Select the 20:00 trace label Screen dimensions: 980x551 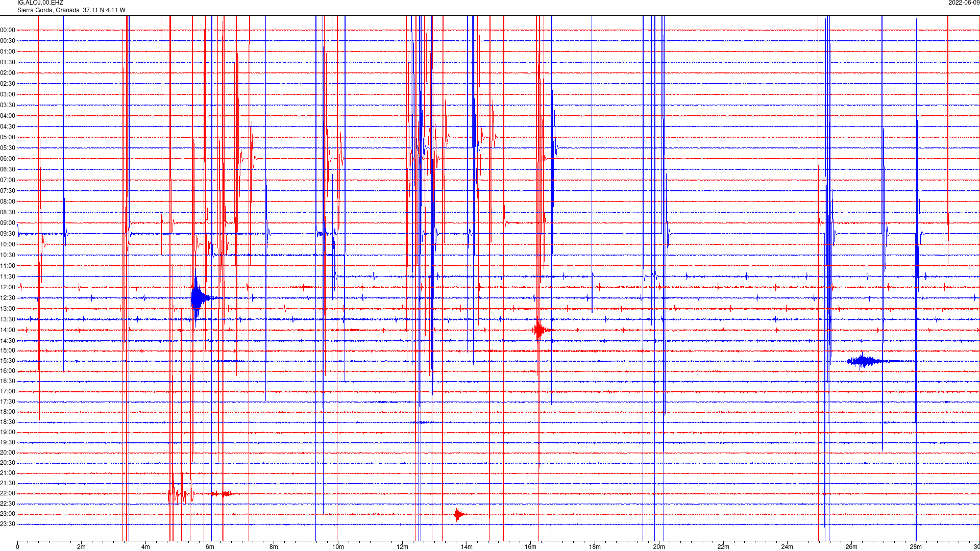tap(8, 453)
